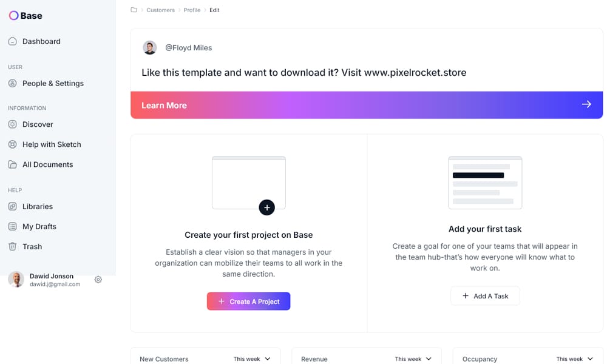The height and width of the screenshot is (364, 607).
Task: Click the plus icon on the project placeholder
Action: [x=267, y=207]
